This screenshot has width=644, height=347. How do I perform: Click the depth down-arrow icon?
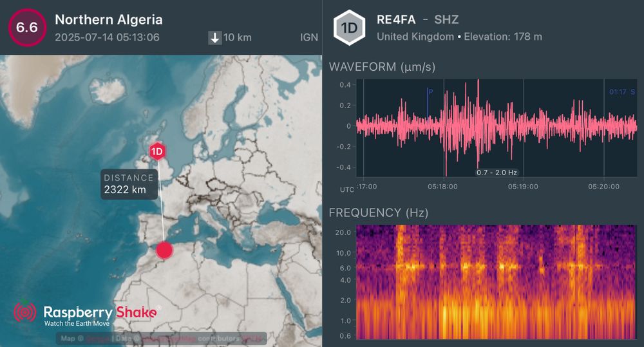(215, 38)
